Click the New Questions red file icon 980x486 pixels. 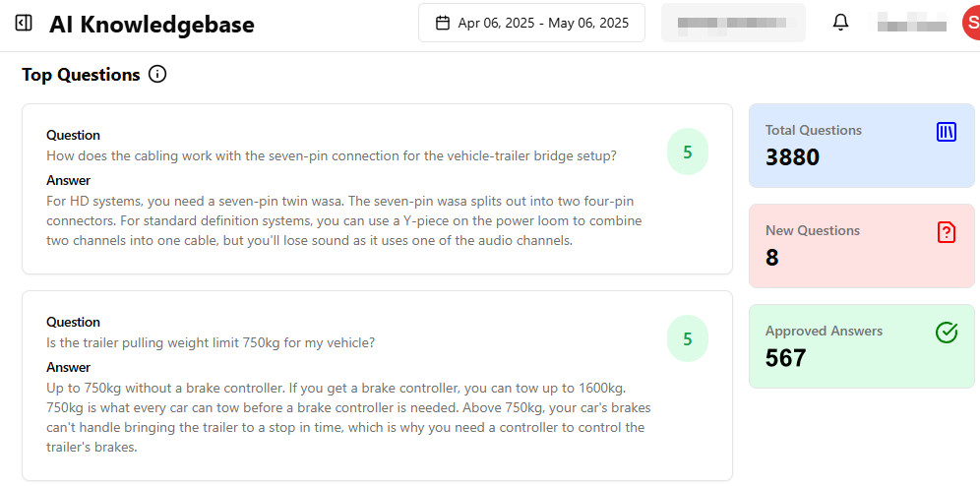pyautogui.click(x=947, y=232)
